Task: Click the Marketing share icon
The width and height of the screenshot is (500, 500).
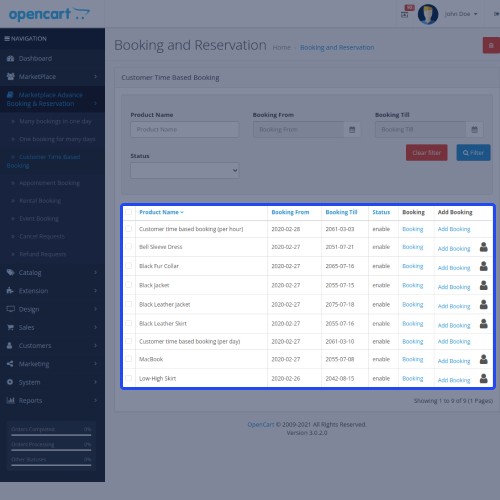Action: pos(10,364)
